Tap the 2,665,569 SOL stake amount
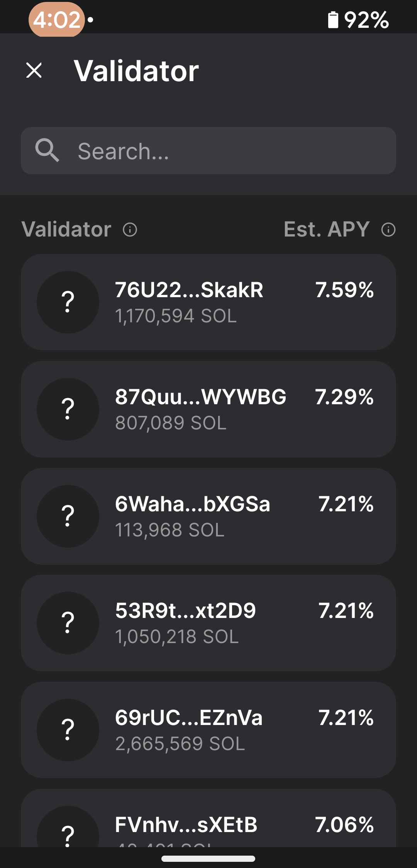 click(x=180, y=744)
